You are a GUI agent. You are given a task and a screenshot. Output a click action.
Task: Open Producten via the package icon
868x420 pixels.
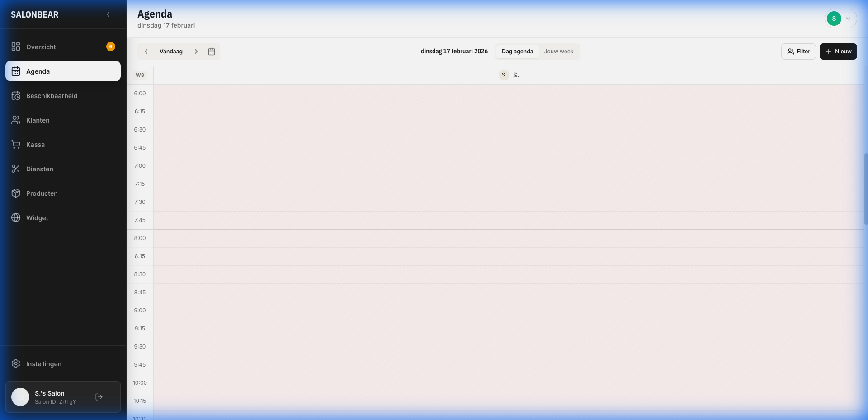tap(16, 193)
